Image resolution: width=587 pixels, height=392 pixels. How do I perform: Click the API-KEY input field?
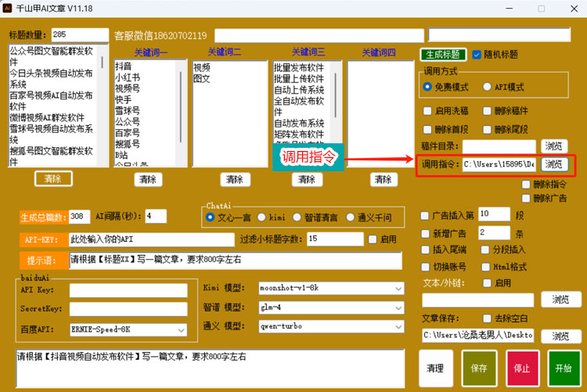click(x=152, y=239)
